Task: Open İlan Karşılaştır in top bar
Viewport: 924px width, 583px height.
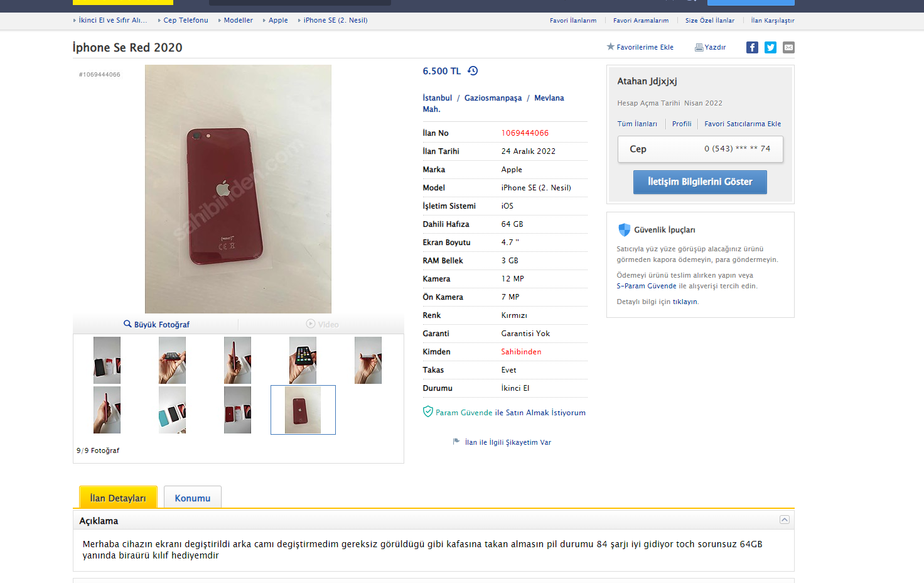Action: pos(773,20)
